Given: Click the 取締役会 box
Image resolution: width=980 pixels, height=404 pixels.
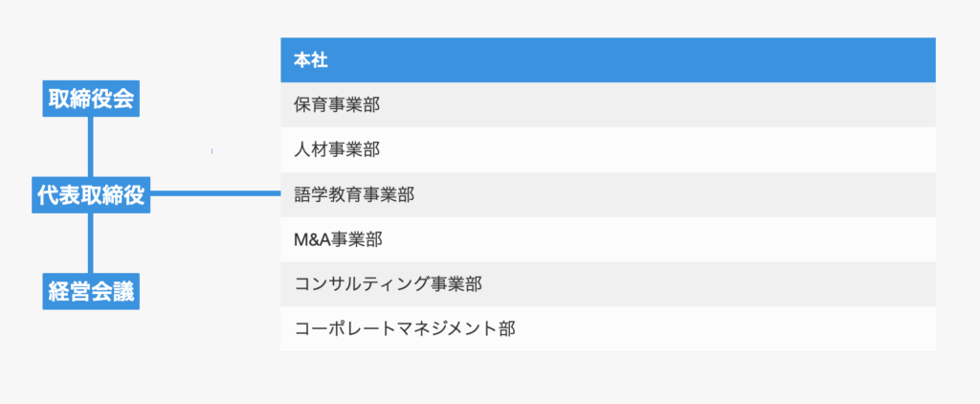Looking at the screenshot, I should point(91,99).
